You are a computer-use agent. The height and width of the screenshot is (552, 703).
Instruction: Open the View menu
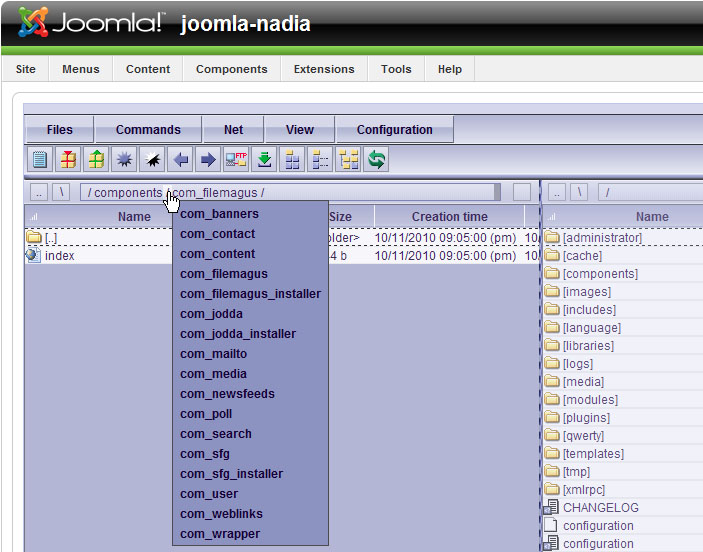pos(299,130)
